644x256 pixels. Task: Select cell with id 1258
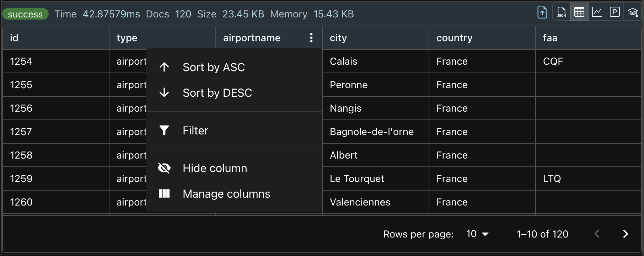coord(56,155)
